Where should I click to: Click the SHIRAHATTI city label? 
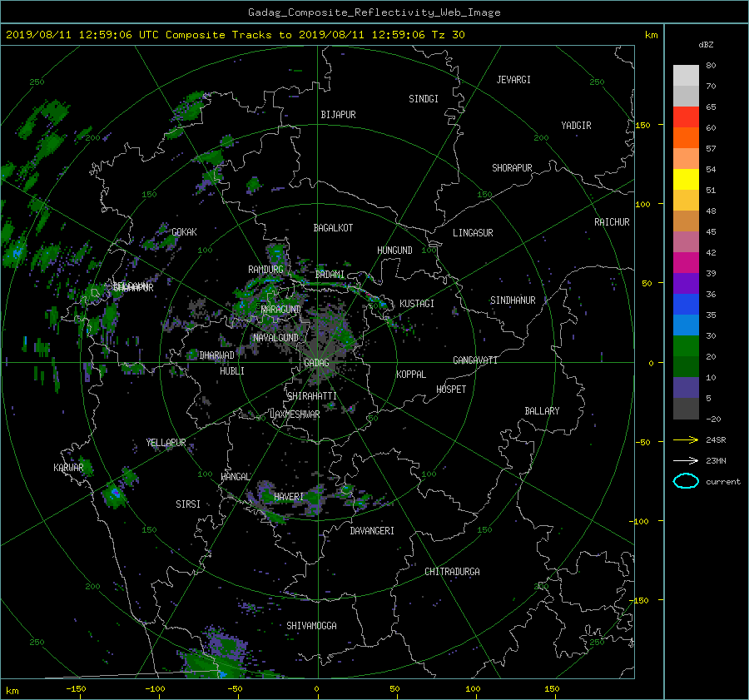(x=312, y=396)
